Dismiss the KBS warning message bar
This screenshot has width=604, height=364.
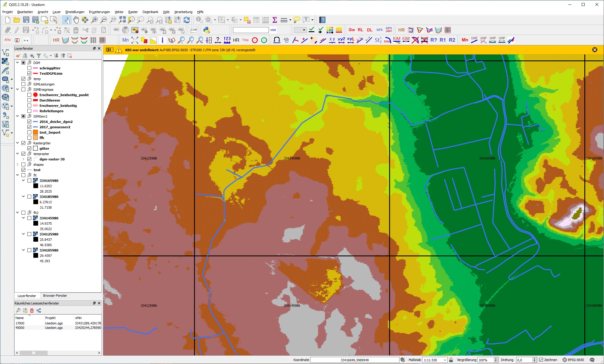(594, 50)
